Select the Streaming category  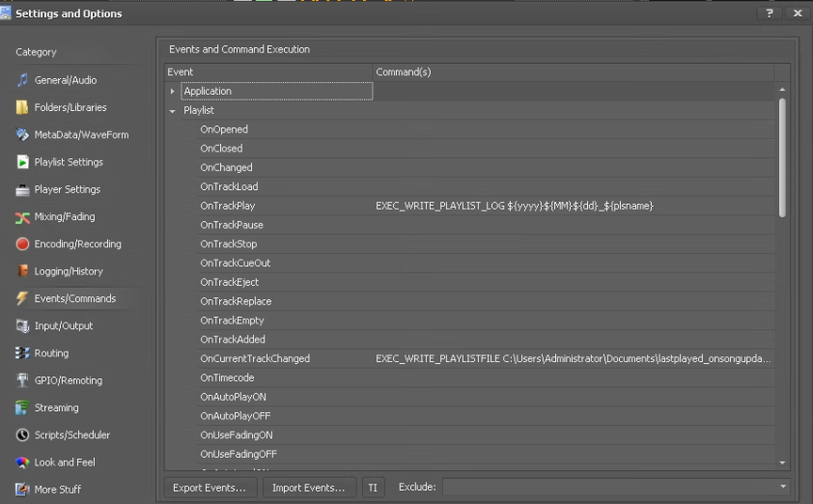pos(57,408)
